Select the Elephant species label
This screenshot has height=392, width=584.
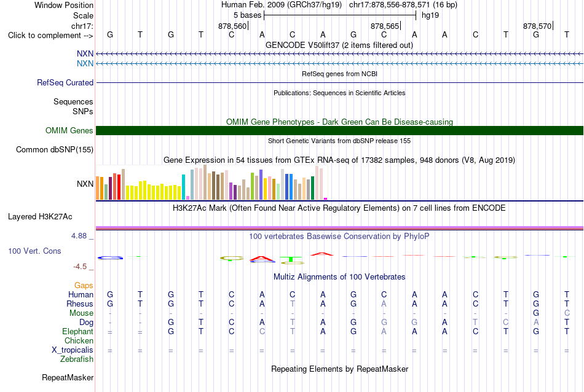78,331
